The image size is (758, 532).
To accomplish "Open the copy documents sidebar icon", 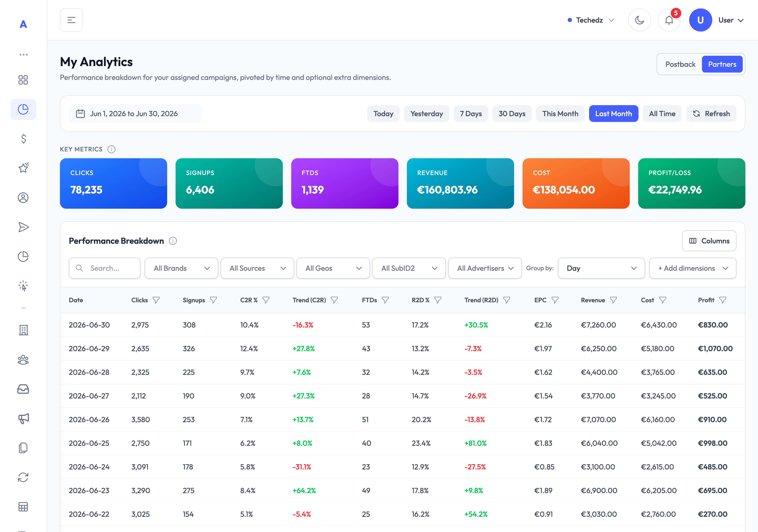I will coord(23,448).
